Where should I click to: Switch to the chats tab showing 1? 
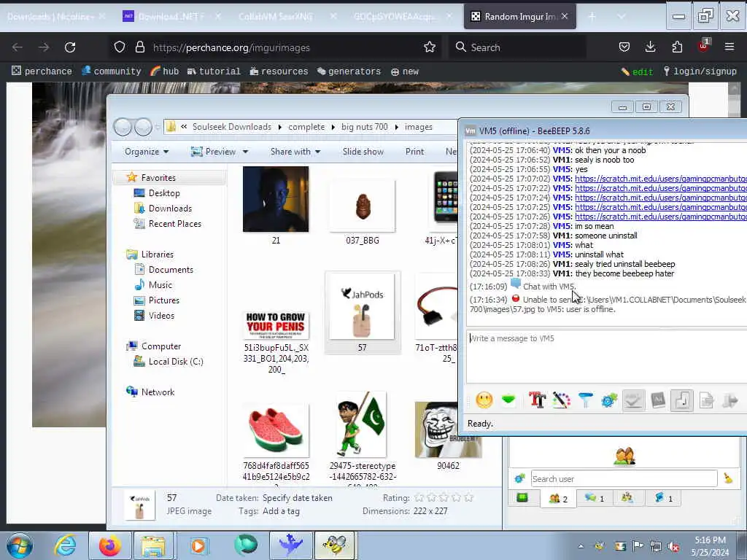point(594,499)
